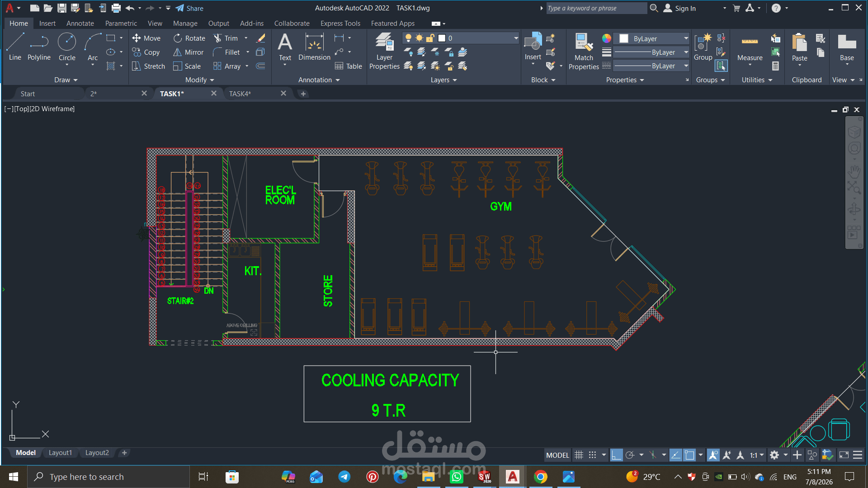868x488 pixels.
Task: Select the Line drawing tool
Action: coord(15,47)
